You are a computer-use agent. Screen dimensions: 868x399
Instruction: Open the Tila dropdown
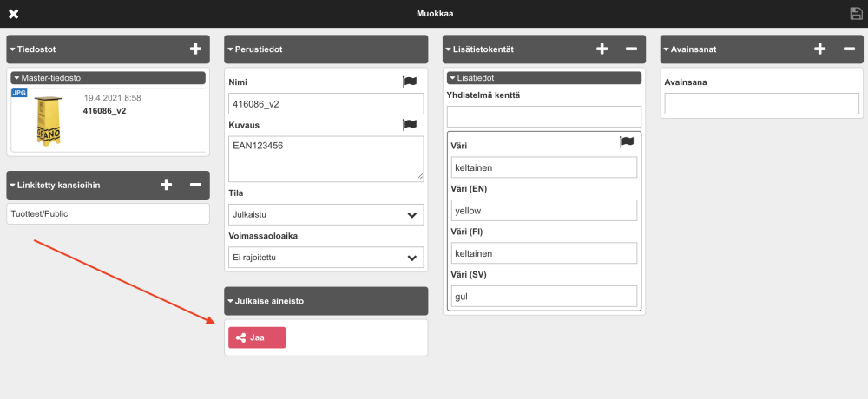coord(325,214)
